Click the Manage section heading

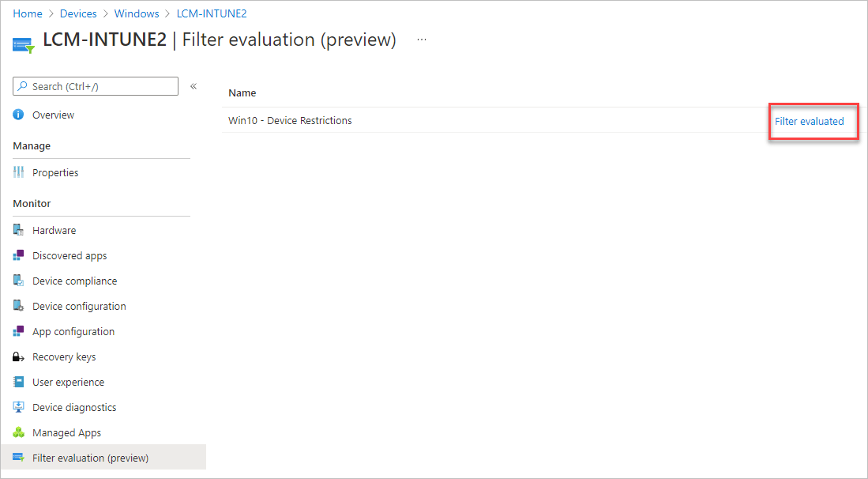32,145
